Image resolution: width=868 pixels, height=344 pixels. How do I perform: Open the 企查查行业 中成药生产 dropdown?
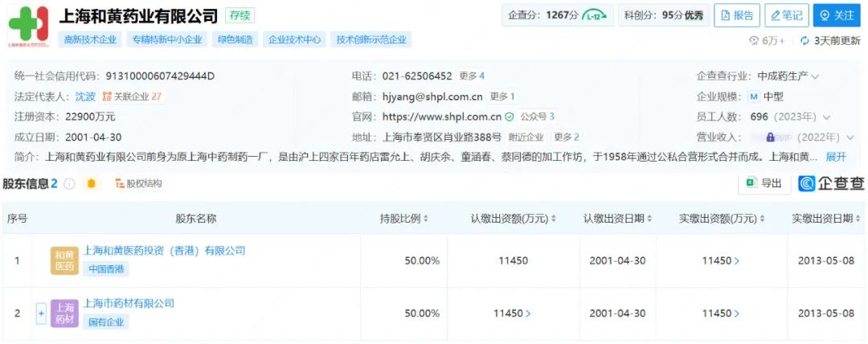pos(815,76)
